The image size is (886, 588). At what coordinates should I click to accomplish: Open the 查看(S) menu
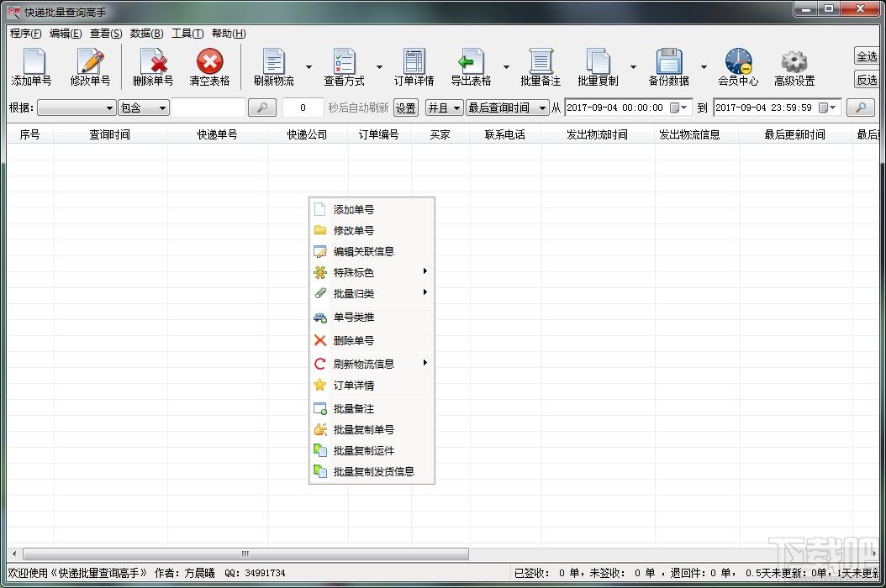[106, 34]
